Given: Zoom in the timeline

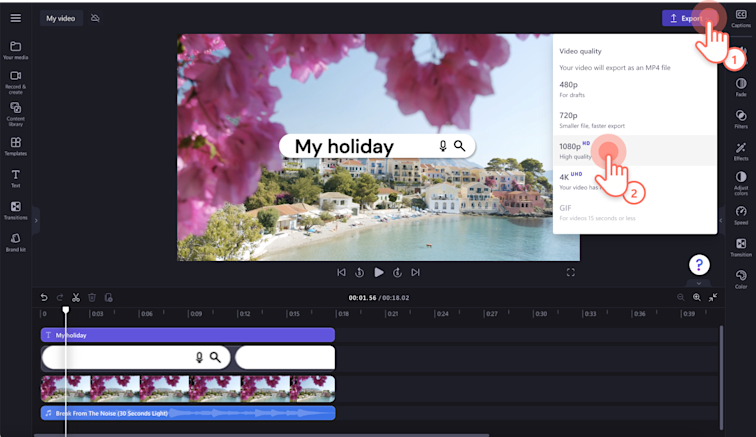Looking at the screenshot, I should (x=697, y=297).
